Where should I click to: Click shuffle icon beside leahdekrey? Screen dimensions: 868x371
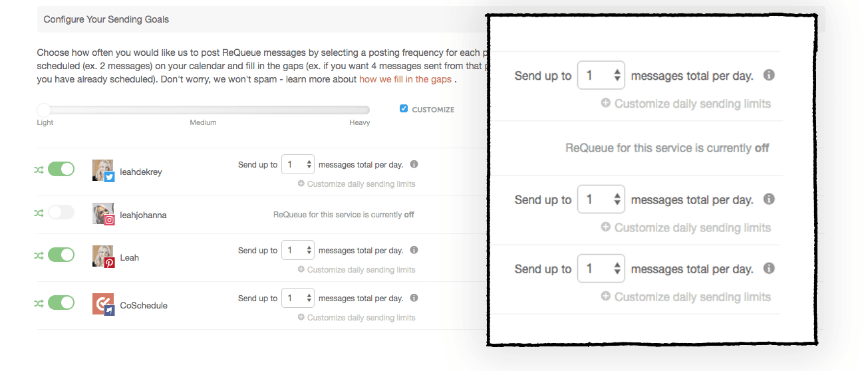click(39, 170)
